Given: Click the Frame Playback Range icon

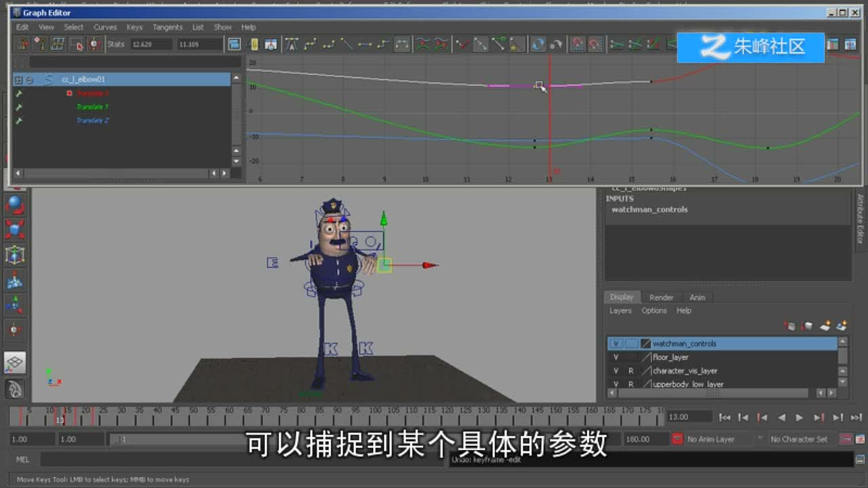Looking at the screenshot, I should [253, 45].
